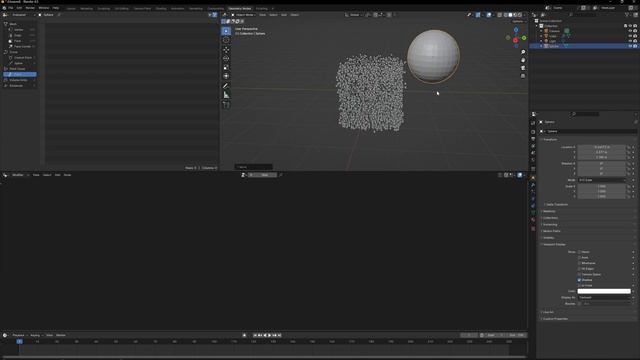Enable the All Edges checkbox
The width and height of the screenshot is (640, 360).
(x=579, y=269)
